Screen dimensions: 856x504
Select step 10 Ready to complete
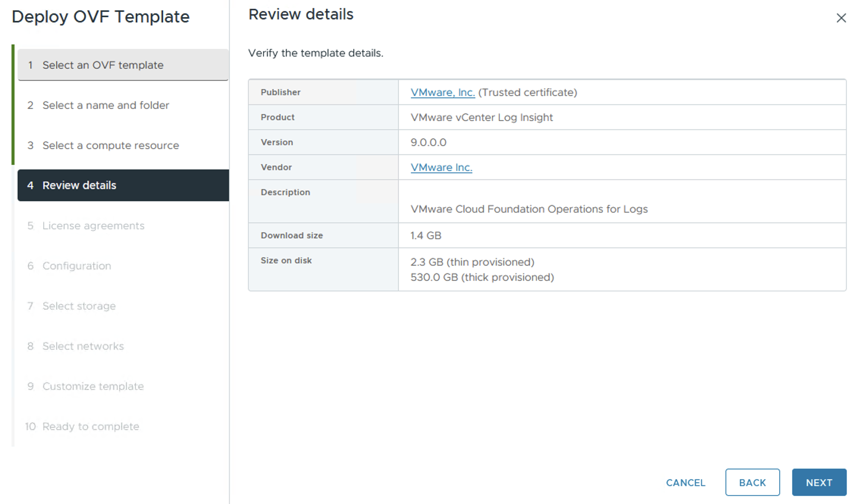click(91, 426)
